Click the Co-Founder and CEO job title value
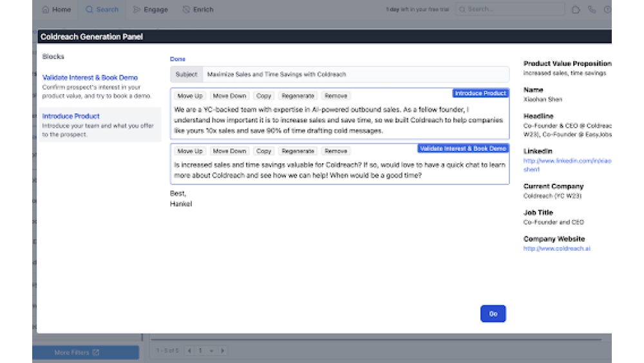This screenshot has width=644, height=363. [553, 222]
